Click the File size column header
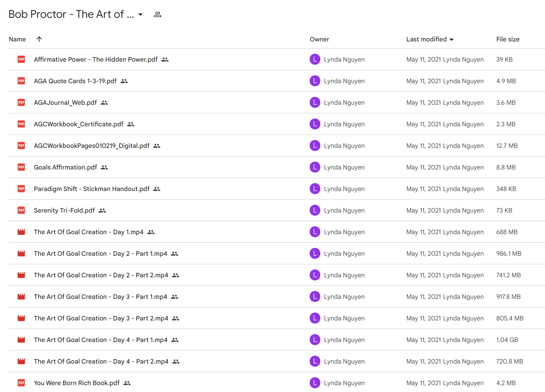 (508, 39)
